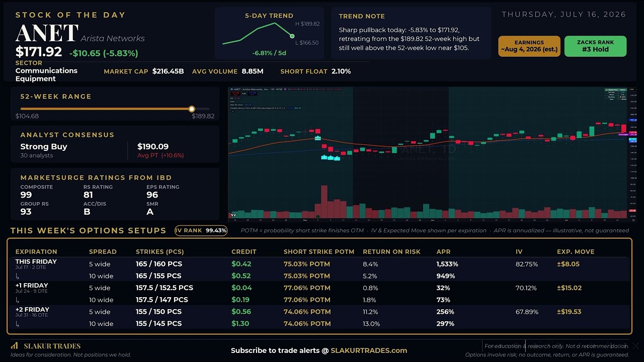The width and height of the screenshot is (644, 362).
Task: Click the 157.5 / 152.5 PCS strikes cell
Action: pyautogui.click(x=165, y=288)
